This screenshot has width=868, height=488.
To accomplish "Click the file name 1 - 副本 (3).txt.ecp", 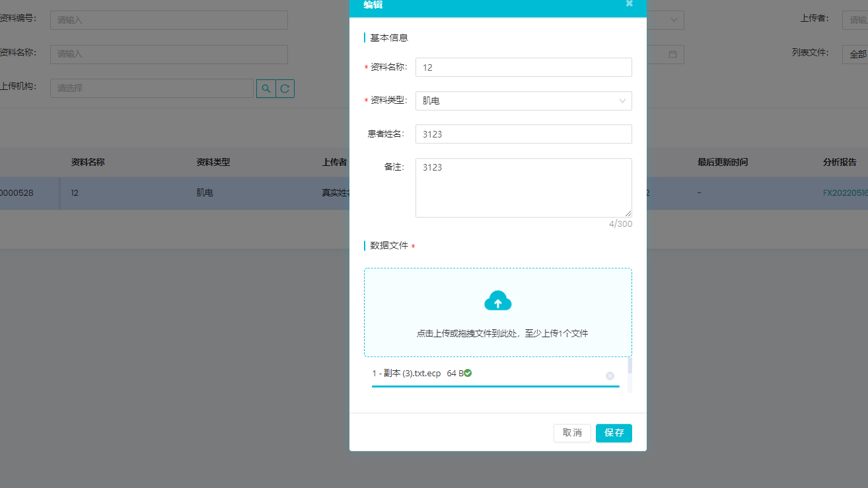I will point(406,374).
